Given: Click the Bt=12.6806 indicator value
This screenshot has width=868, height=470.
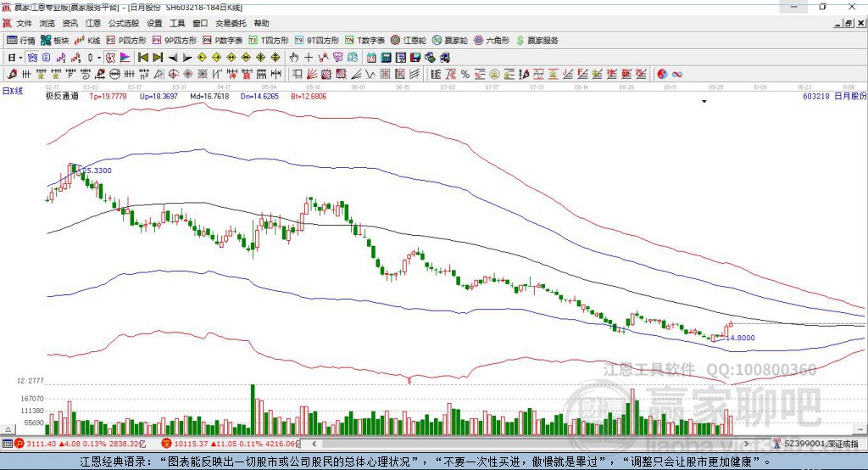Looking at the screenshot, I should point(309,97).
